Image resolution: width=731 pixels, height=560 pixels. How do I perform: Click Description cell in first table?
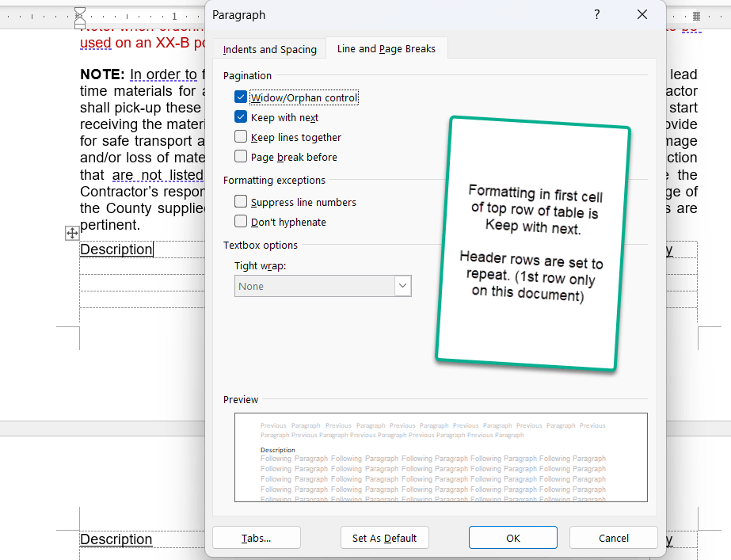coord(116,250)
